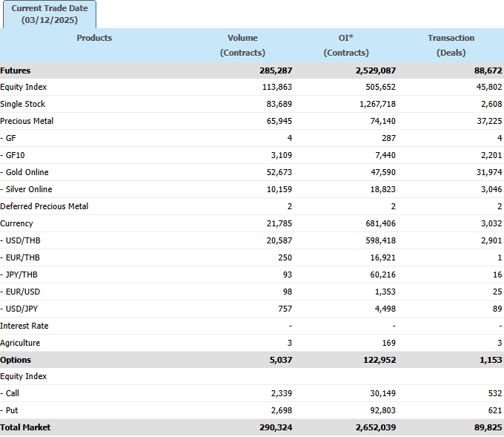Select the Options summary row label
This screenshot has width=504, height=437.
click(x=16, y=360)
